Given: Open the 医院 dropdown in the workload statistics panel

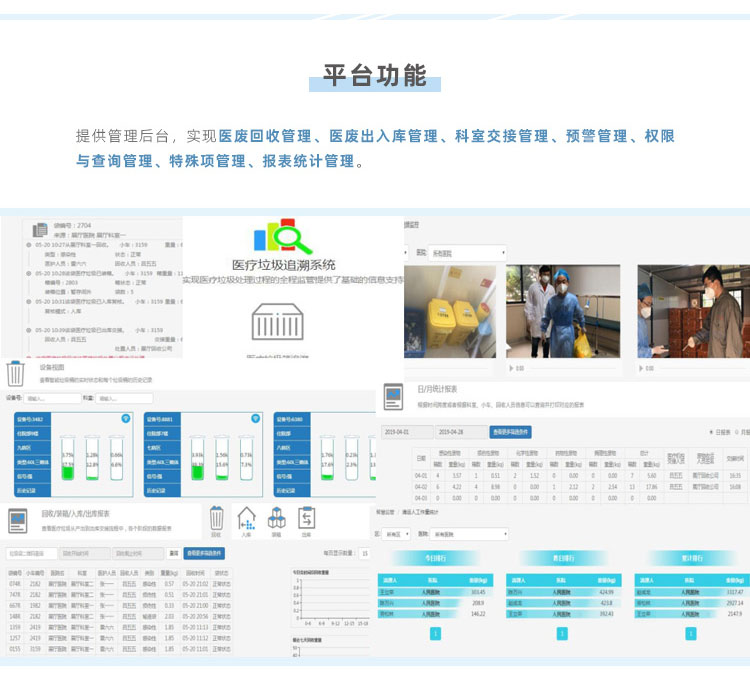Looking at the screenshot, I should pyautogui.click(x=469, y=534).
